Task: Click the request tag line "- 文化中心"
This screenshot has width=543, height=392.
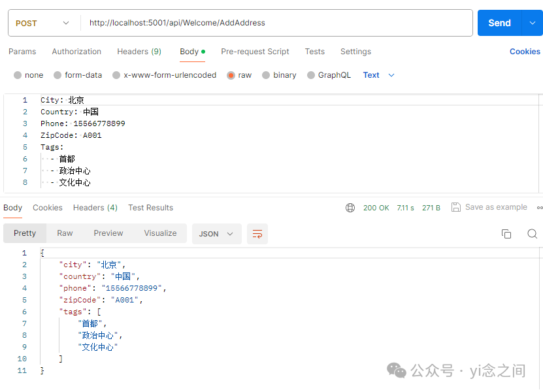Action: coord(71,182)
